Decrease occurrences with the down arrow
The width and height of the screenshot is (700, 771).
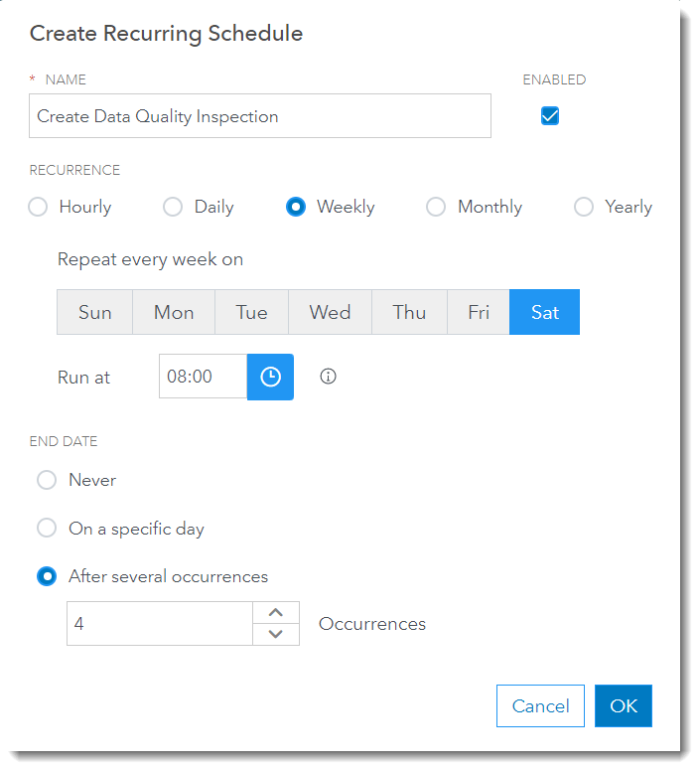pyautogui.click(x=276, y=634)
